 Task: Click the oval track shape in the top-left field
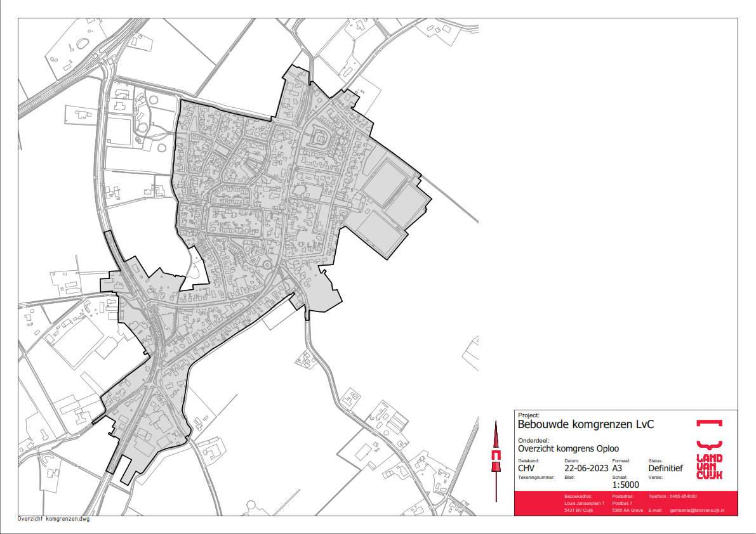(x=83, y=44)
